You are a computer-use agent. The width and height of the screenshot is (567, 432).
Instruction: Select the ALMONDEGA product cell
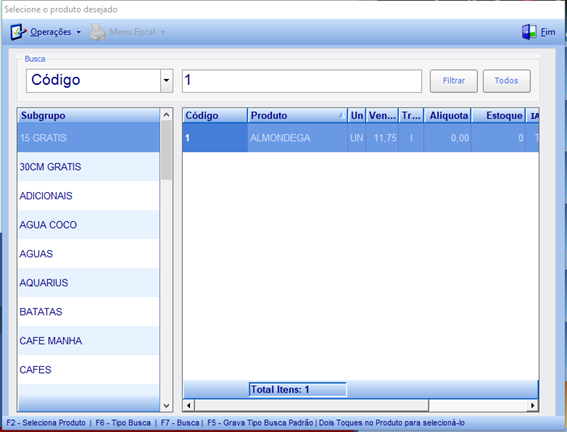(297, 138)
